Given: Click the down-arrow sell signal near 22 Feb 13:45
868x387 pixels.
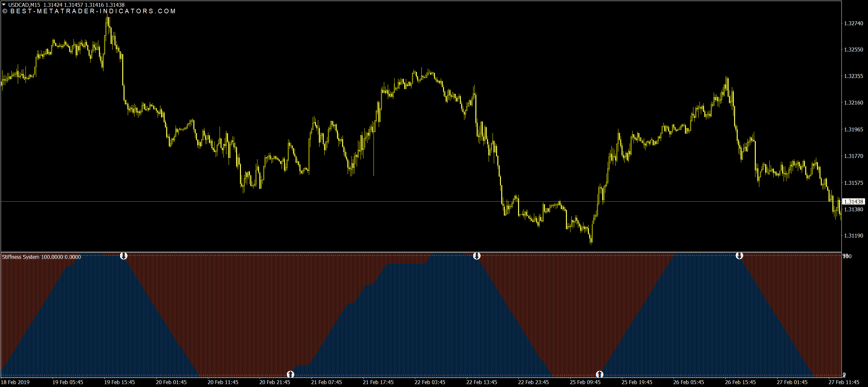Looking at the screenshot, I should point(477,256).
